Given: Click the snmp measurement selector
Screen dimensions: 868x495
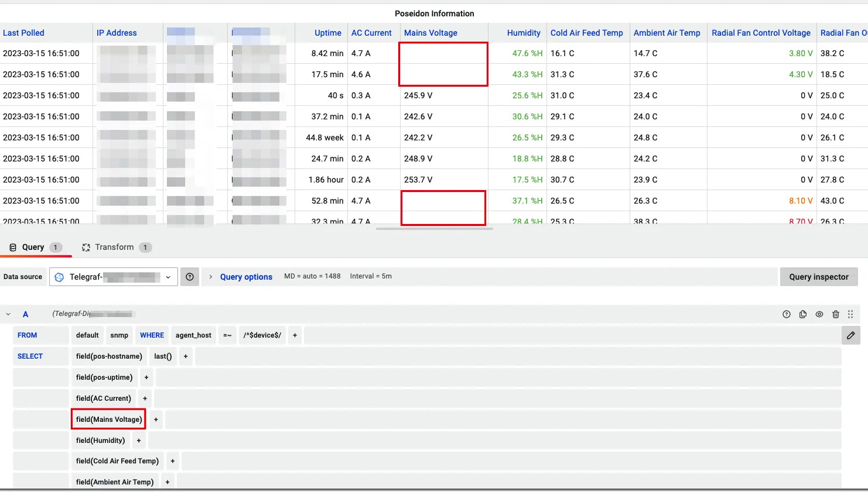Looking at the screenshot, I should [119, 335].
